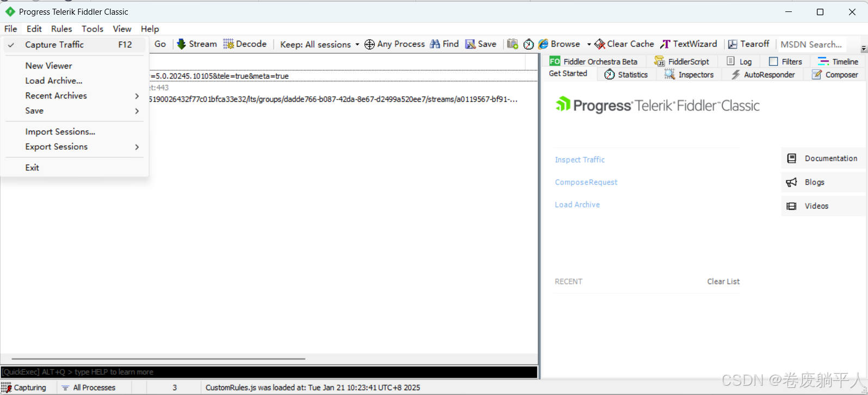The height and width of the screenshot is (395, 868).
Task: Click Exit in the File menu
Action: pos(76,168)
